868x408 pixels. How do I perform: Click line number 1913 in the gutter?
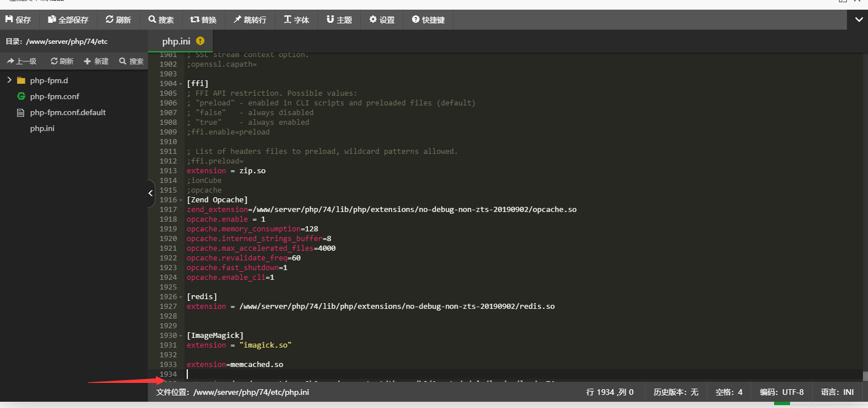pyautogui.click(x=168, y=170)
